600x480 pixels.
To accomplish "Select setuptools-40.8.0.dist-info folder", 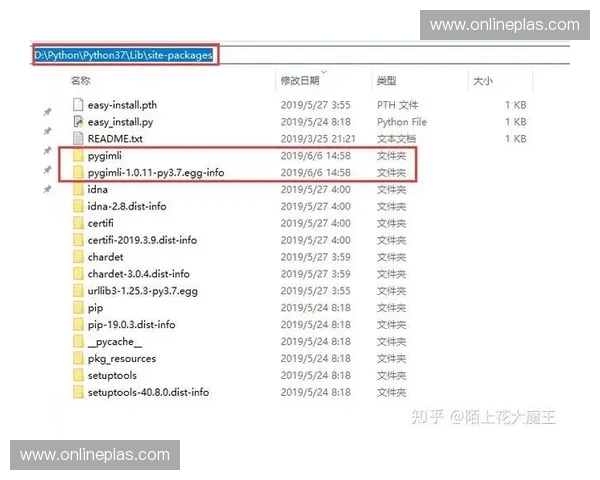I will [148, 393].
